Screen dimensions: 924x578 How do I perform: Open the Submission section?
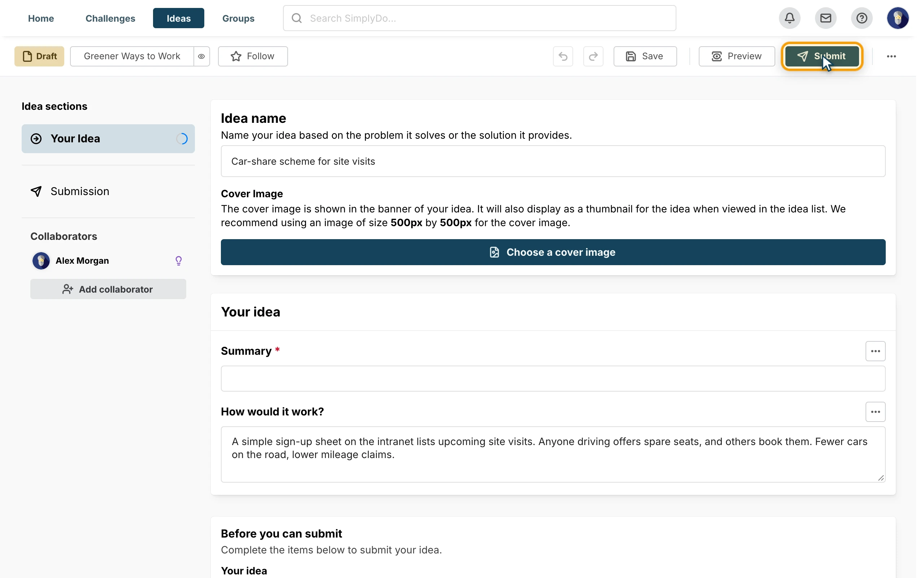tap(108, 191)
